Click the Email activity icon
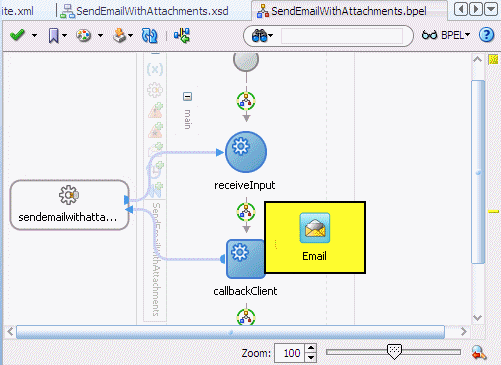 point(315,228)
